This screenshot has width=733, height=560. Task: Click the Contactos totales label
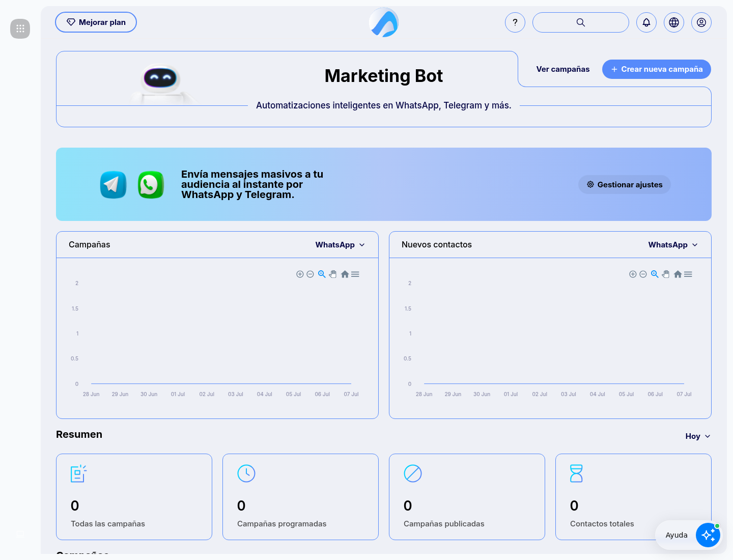(x=602, y=524)
